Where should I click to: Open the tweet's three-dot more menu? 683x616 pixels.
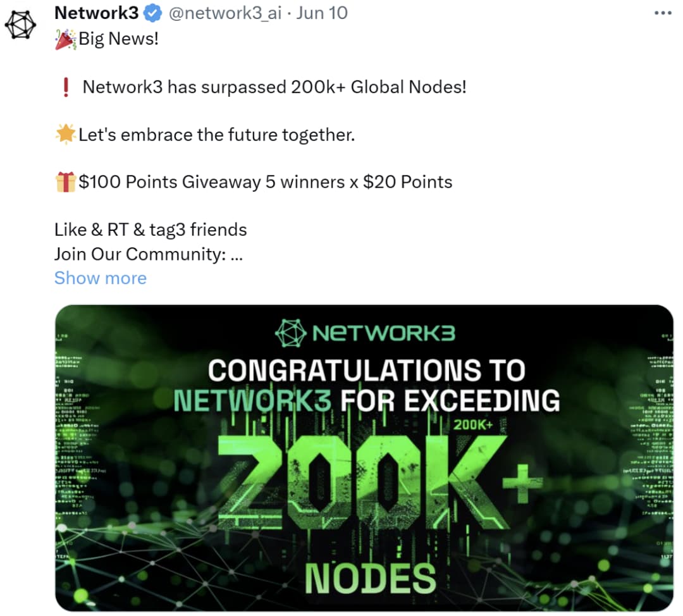point(663,13)
